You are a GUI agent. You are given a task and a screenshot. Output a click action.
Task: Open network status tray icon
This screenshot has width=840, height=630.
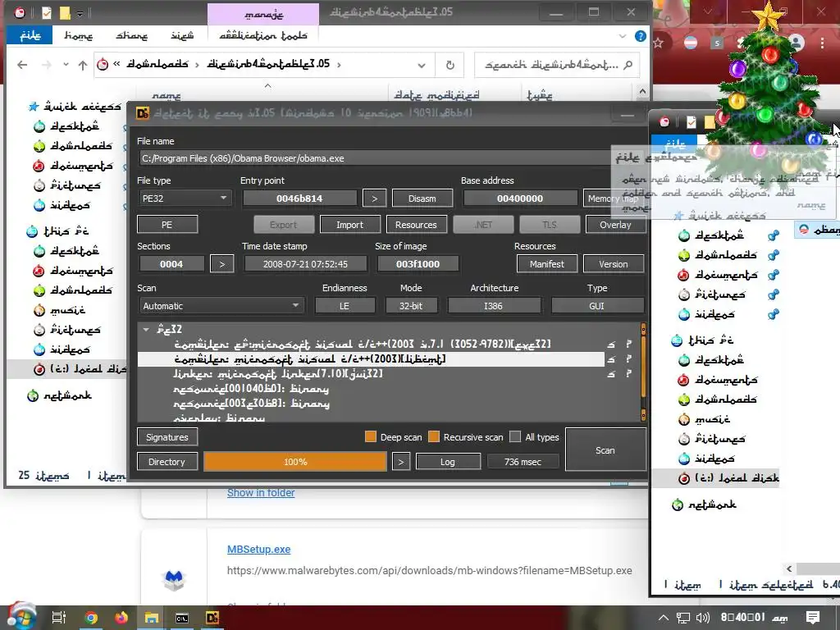tap(683, 618)
